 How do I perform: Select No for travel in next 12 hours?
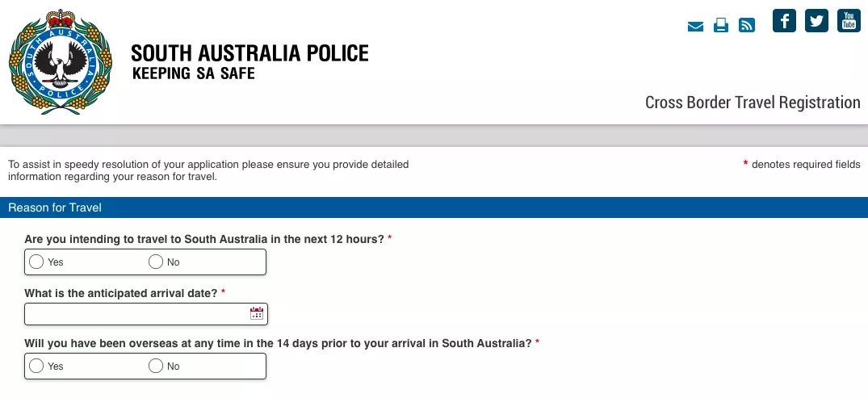pyautogui.click(x=156, y=262)
